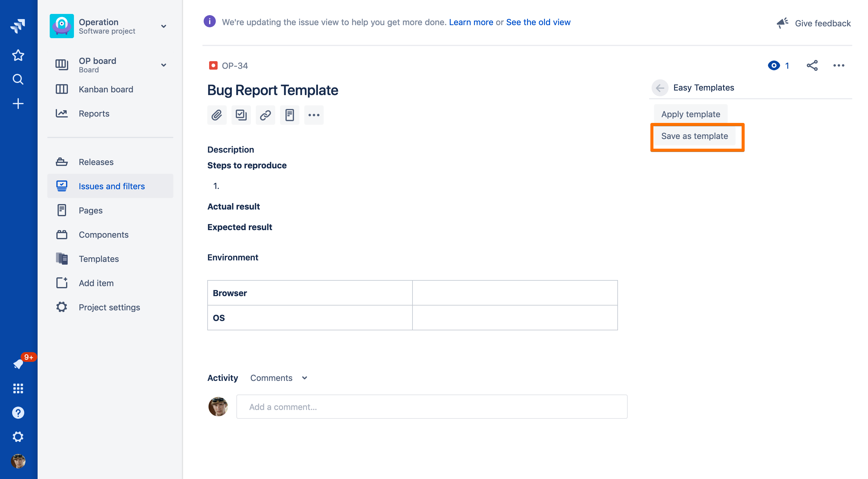
Task: Click the Apply template button
Action: click(x=690, y=114)
